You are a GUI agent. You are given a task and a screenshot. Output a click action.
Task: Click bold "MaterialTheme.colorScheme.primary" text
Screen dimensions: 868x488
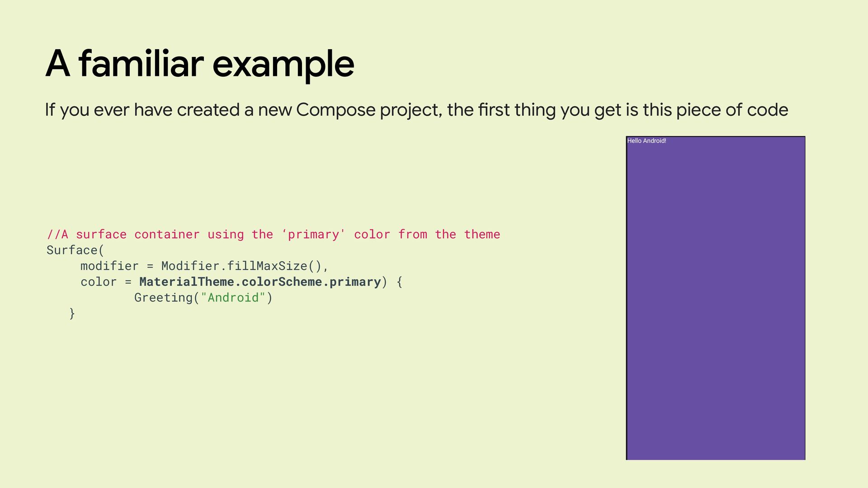point(260,282)
